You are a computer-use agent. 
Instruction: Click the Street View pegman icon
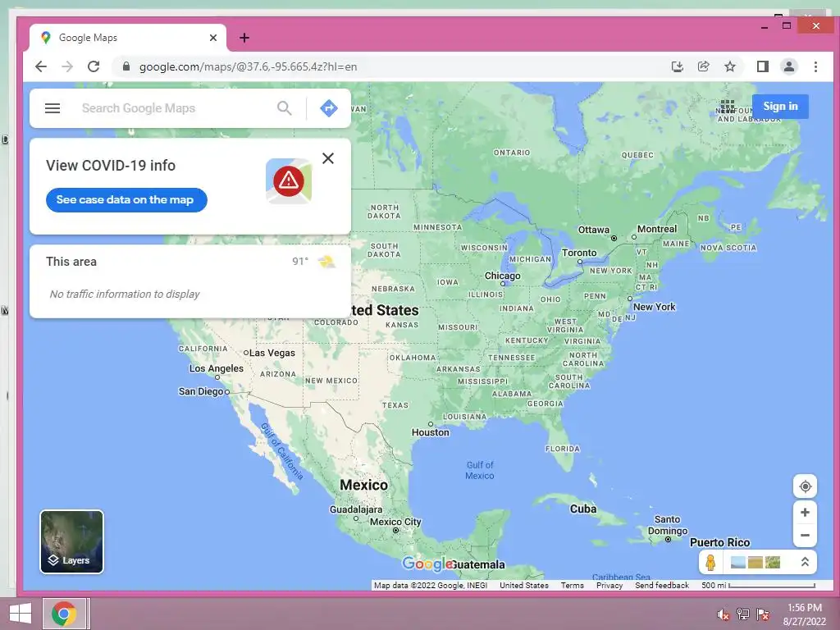click(710, 562)
